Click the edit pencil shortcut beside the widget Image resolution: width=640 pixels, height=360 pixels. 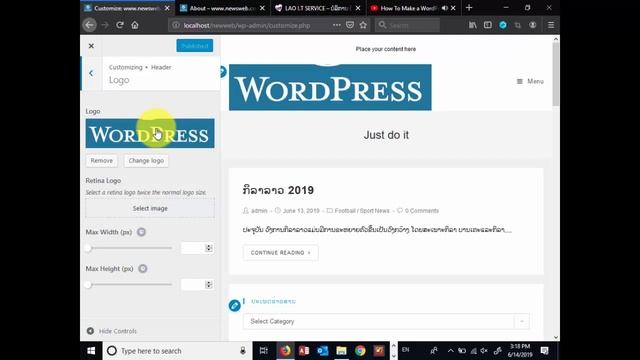[234, 305]
